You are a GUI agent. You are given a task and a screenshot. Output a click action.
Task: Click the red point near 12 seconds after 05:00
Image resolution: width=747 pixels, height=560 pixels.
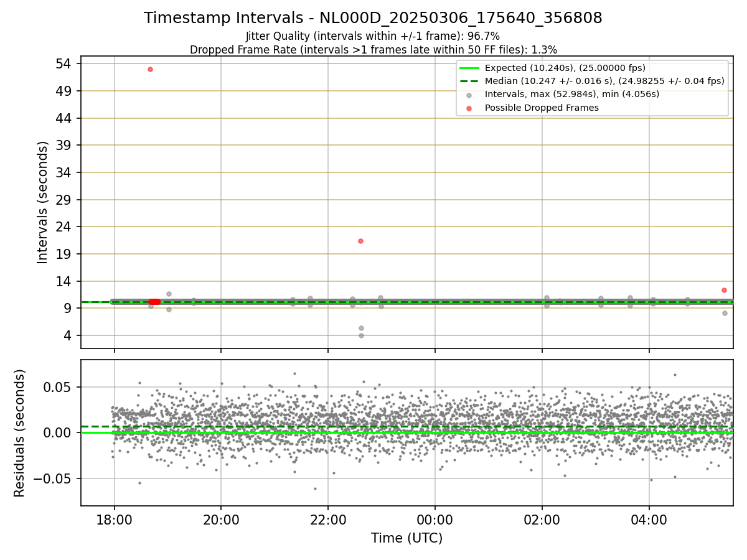pyautogui.click(x=724, y=290)
